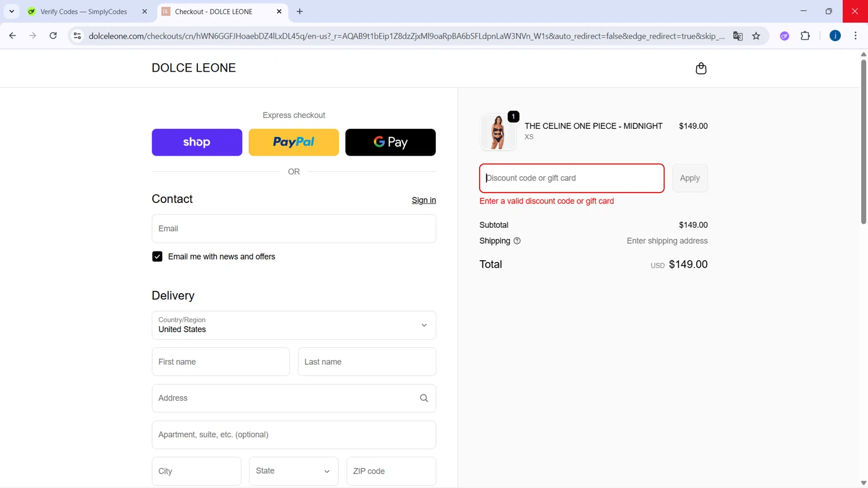
Task: Minimize the Chrome window
Action: pyautogui.click(x=803, y=11)
